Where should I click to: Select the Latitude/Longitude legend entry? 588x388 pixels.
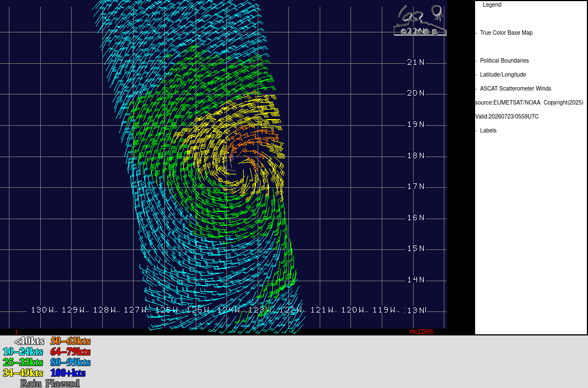(503, 75)
